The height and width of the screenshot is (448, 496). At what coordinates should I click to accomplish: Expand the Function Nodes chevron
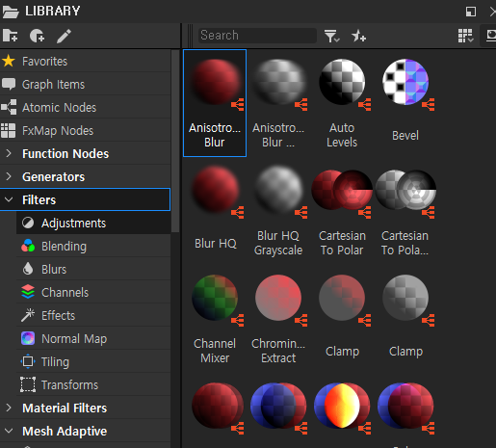tap(9, 153)
